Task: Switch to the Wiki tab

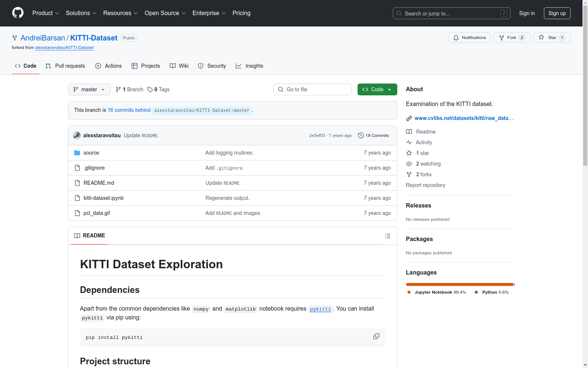Action: (179, 66)
